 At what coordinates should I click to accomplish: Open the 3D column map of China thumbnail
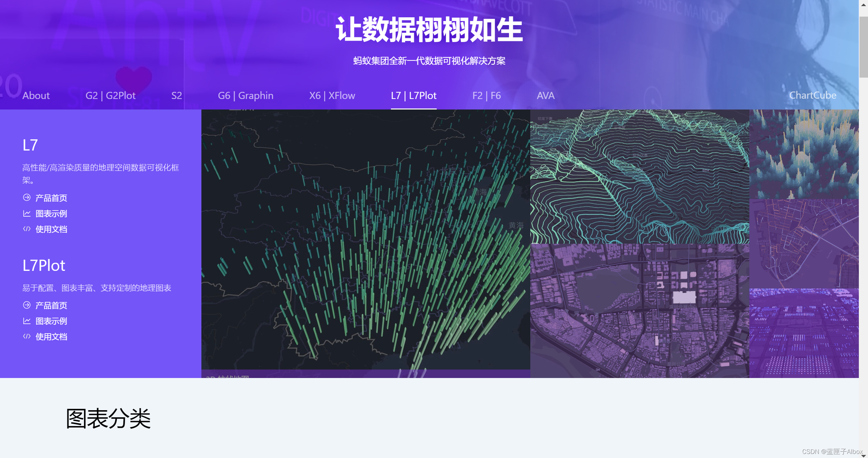(x=366, y=243)
